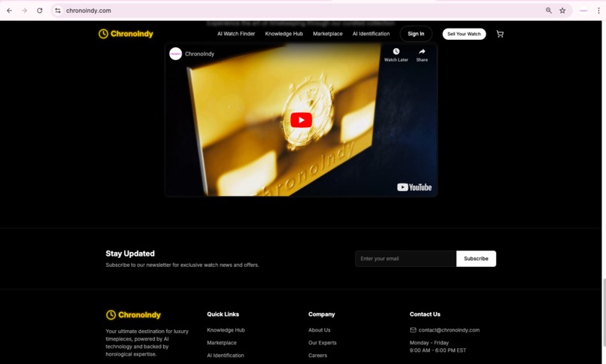Viewport: 606px width, 364px height.
Task: Go back with the browser back arrow
Action: pos(9,11)
